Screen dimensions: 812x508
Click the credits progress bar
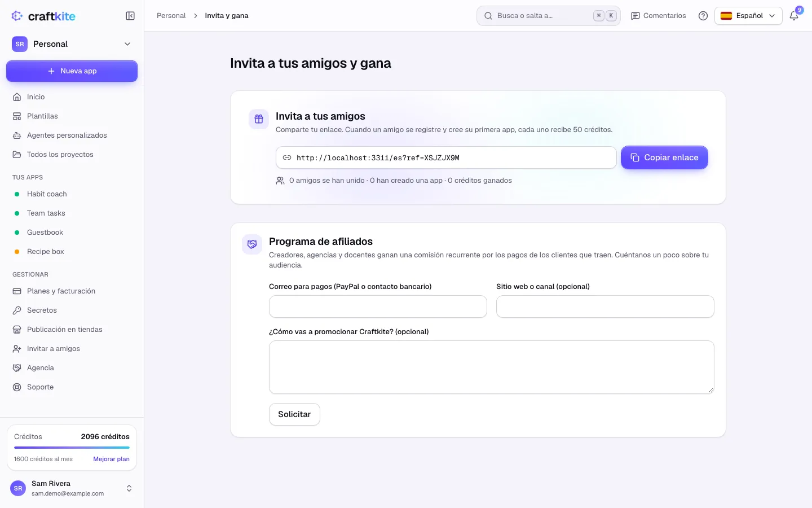click(72, 448)
